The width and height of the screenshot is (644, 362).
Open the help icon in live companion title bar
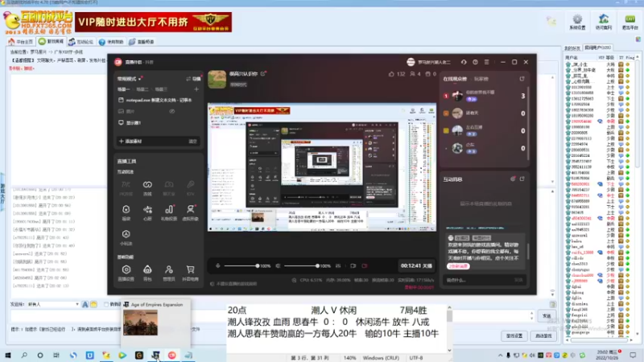click(475, 62)
